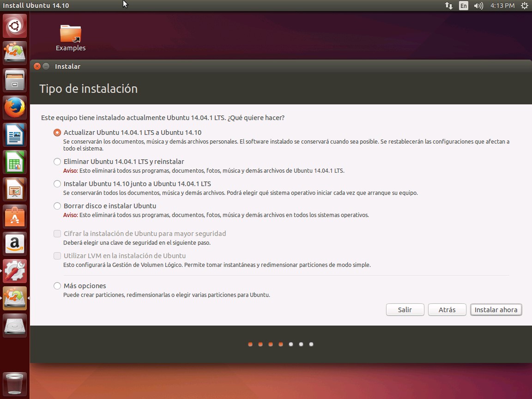The height and width of the screenshot is (399, 532).
Task: Click the Install Ubuntu 14.10 top bar title
Action: click(x=36, y=6)
